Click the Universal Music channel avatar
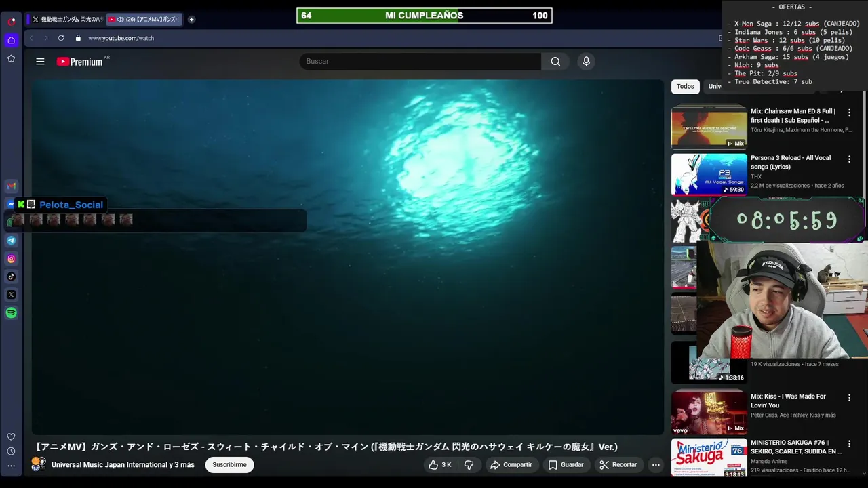This screenshot has width=868, height=488. coord(39,464)
